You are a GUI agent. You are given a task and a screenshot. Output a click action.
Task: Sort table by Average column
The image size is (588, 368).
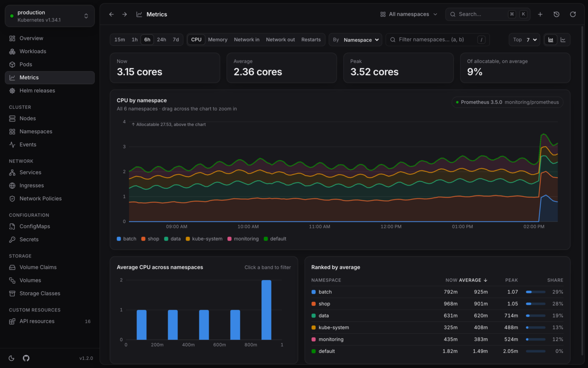[x=474, y=280]
